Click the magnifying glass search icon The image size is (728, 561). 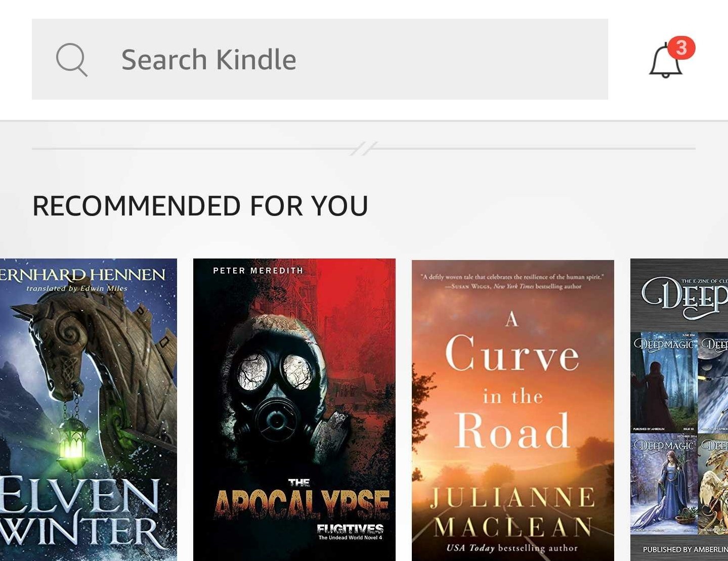point(72,60)
